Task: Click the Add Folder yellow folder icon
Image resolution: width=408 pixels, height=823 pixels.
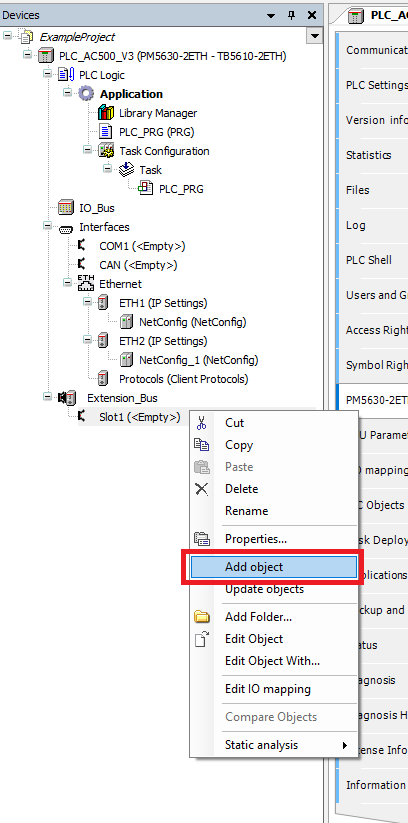Action: tap(202, 617)
